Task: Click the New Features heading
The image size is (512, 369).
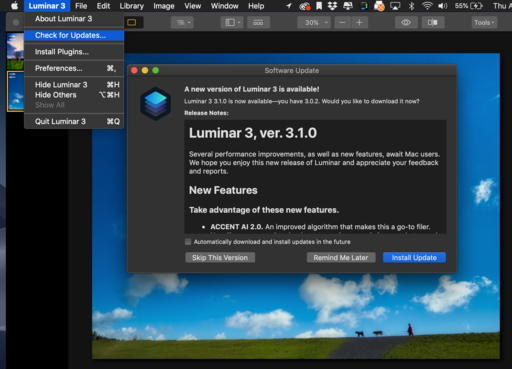Action: (223, 190)
